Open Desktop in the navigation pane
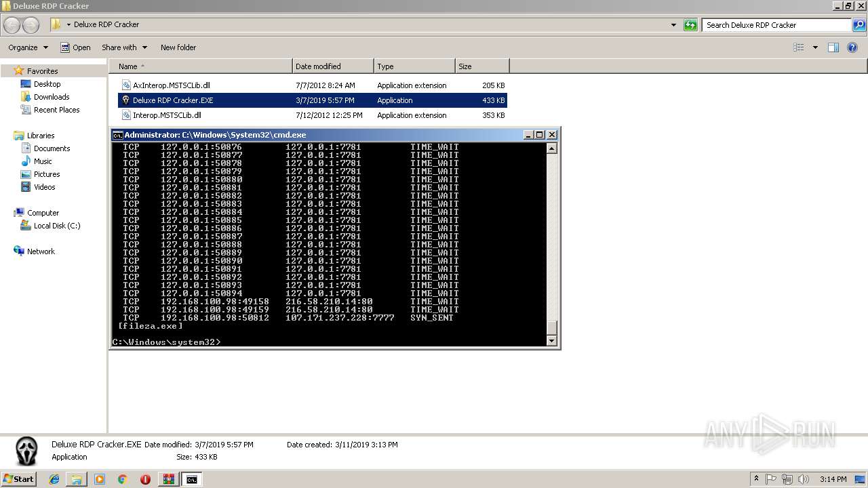The height and width of the screenshot is (488, 868). pos(47,84)
